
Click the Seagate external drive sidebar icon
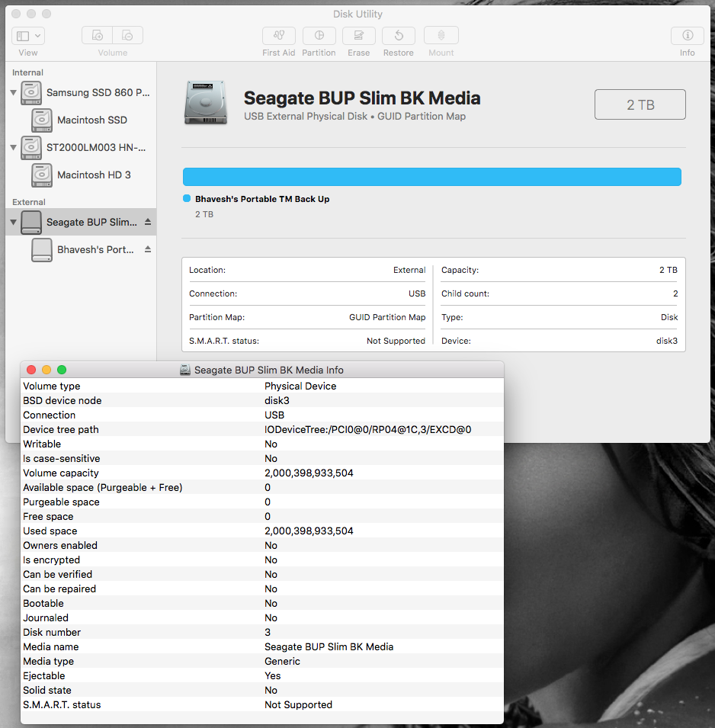(x=31, y=222)
